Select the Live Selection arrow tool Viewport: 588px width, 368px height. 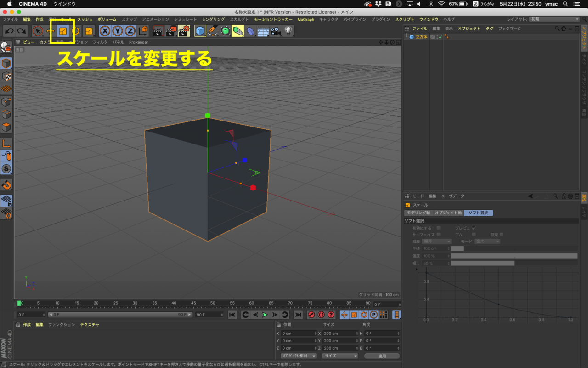pos(38,31)
